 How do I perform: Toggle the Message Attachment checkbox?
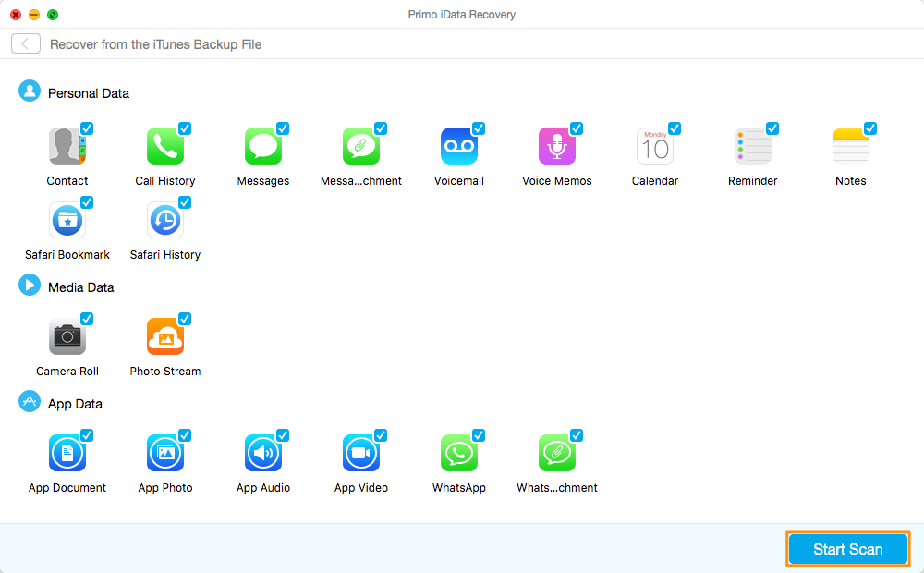coord(380,128)
